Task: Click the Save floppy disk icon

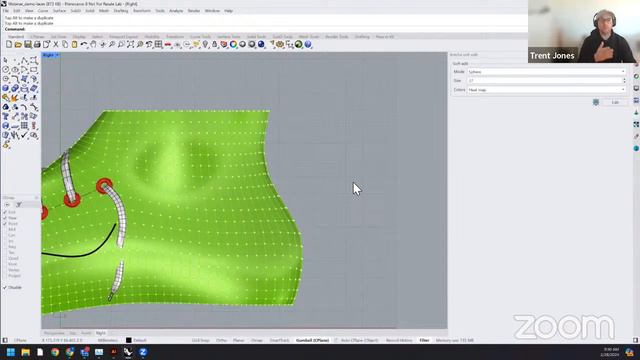Action: (27, 44)
